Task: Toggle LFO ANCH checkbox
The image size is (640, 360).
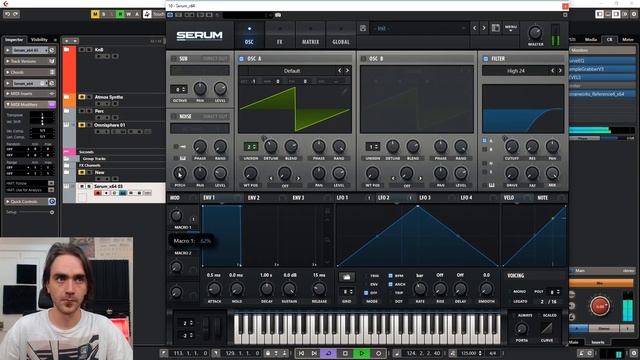Action: [390, 284]
